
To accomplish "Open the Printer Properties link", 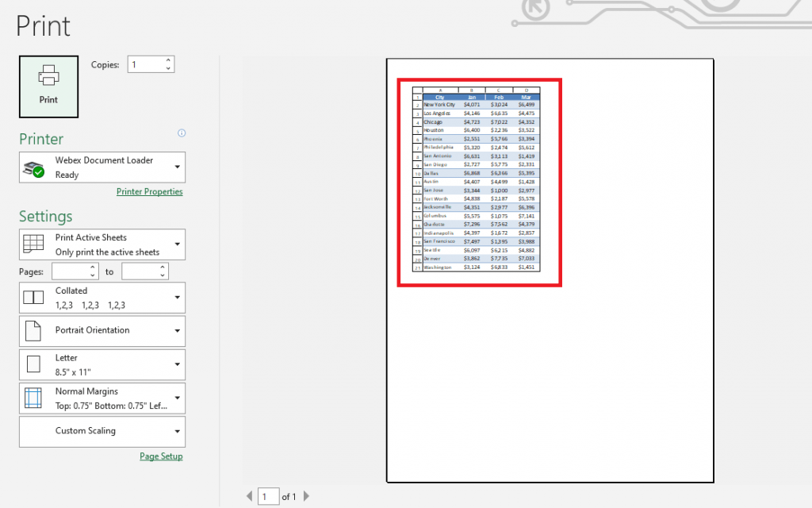I will tap(149, 191).
